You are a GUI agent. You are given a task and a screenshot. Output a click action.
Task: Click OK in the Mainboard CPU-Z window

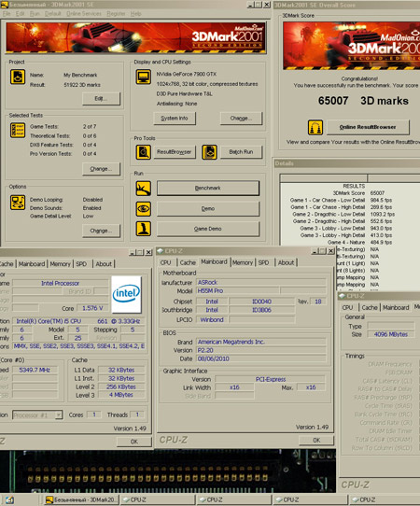316,440
